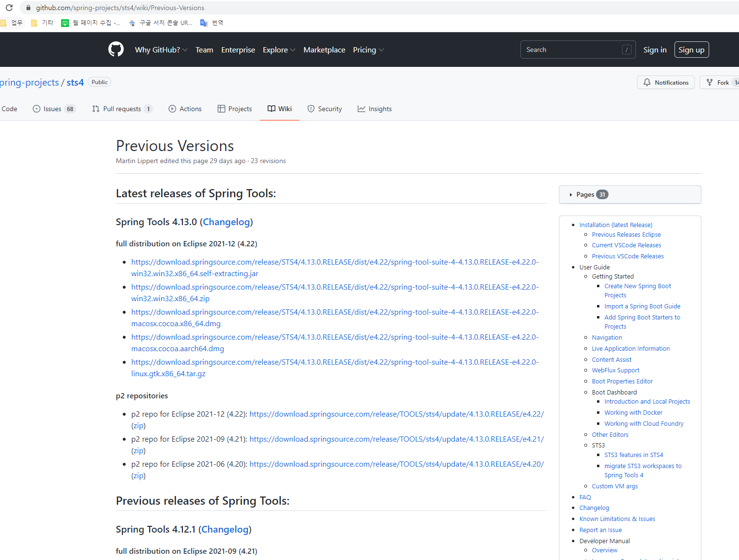View the 23 revisions history
Screen dimensions: 739x560
(268, 161)
